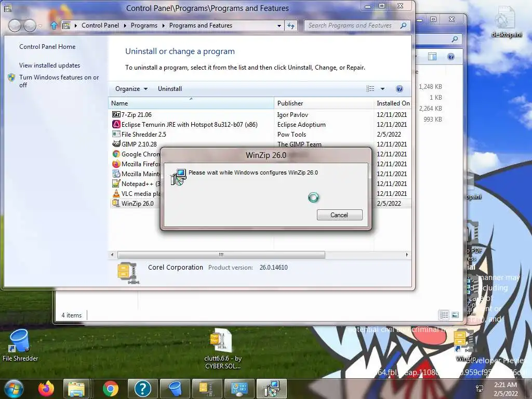The image size is (532, 399).
Task: Select the WinZip desktop shortcut
Action: coord(465,345)
